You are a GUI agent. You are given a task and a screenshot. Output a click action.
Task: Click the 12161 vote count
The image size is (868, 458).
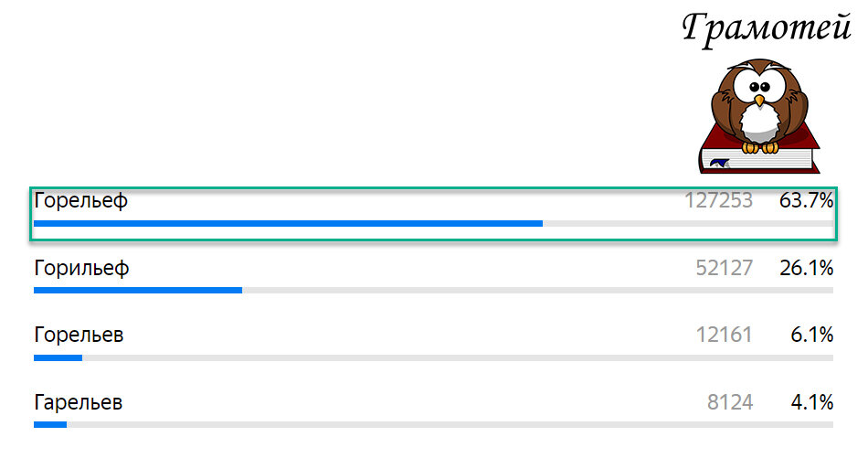[x=724, y=335]
